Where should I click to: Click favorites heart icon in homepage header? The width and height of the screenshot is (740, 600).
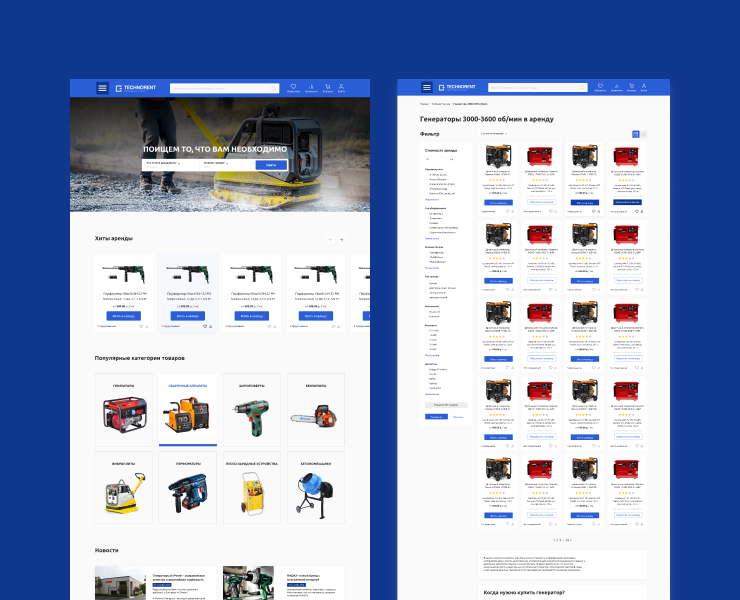click(293, 87)
